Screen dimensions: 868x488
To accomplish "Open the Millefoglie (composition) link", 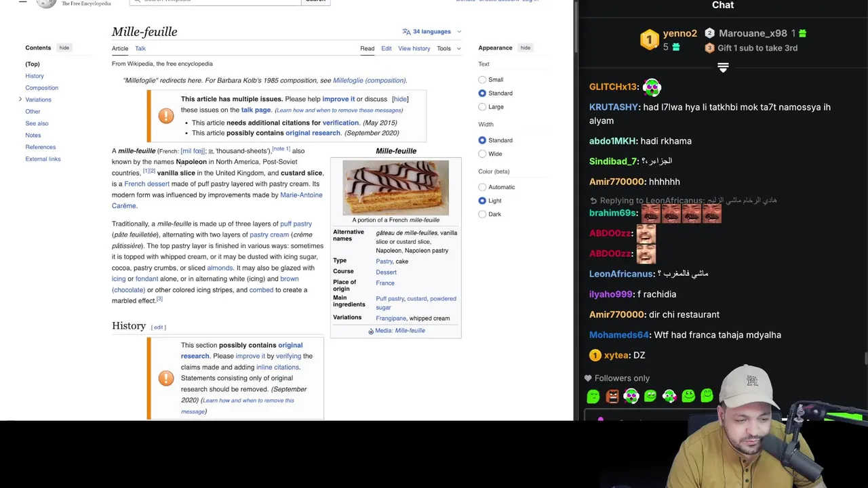I will tap(369, 80).
